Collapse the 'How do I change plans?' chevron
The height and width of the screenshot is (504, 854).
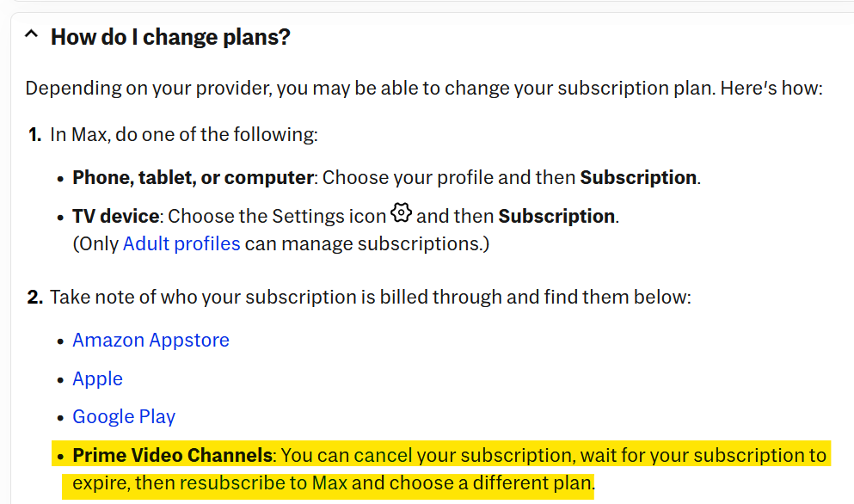[31, 35]
